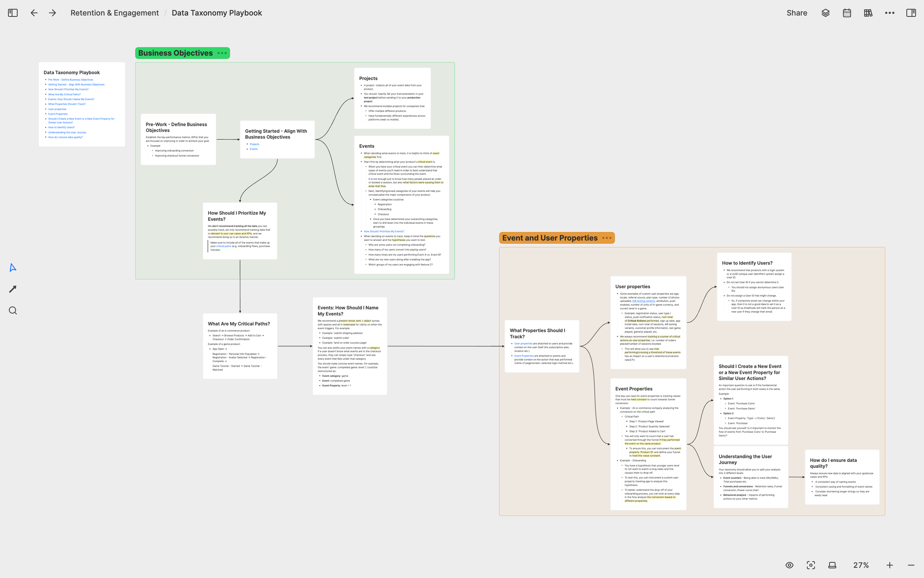Click the Share button
924x578 pixels.
click(797, 13)
